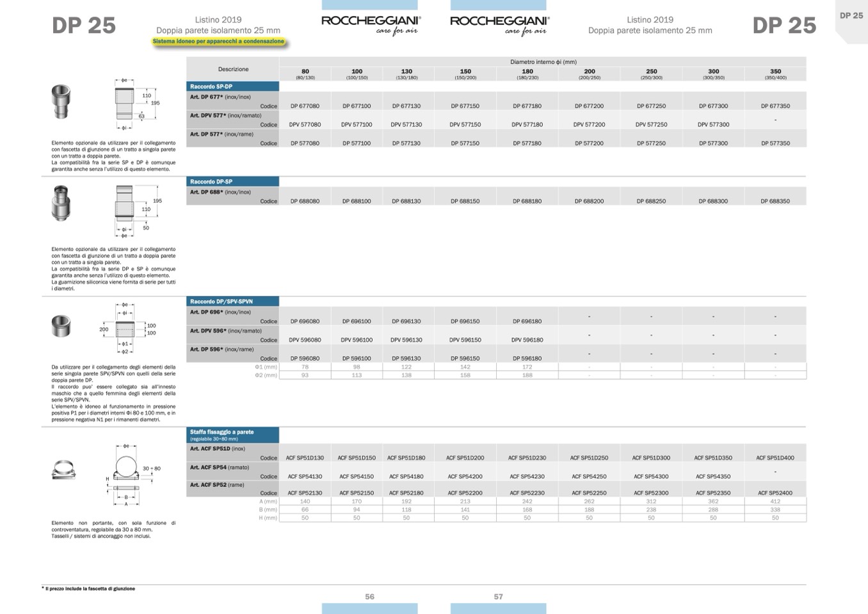Click the wall bracket dimension drawing
This screenshot has height=614, width=868.
pos(128,475)
